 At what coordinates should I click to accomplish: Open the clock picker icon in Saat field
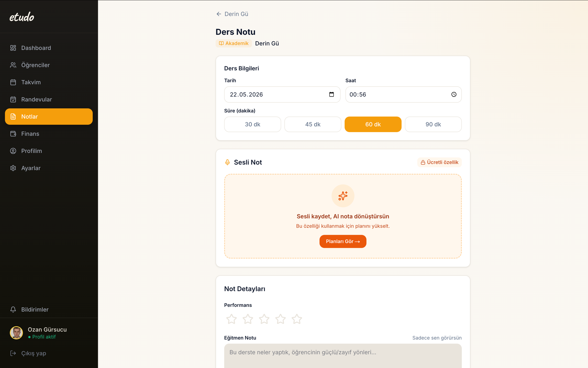pyautogui.click(x=454, y=95)
